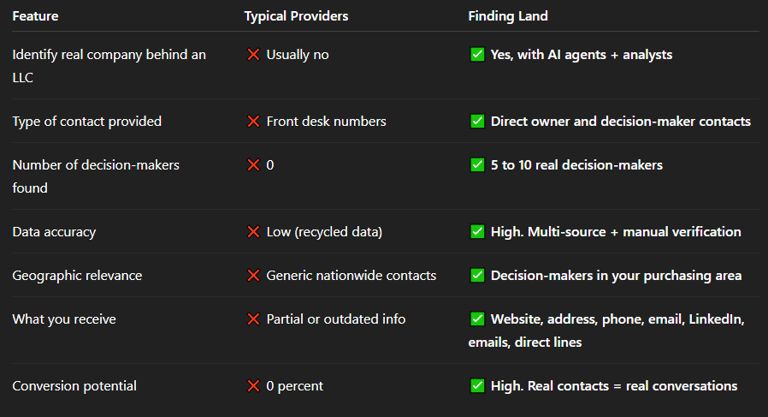Click the green checkmark beside "High. Real contacts"
The image size is (768, 417).
pos(477,386)
